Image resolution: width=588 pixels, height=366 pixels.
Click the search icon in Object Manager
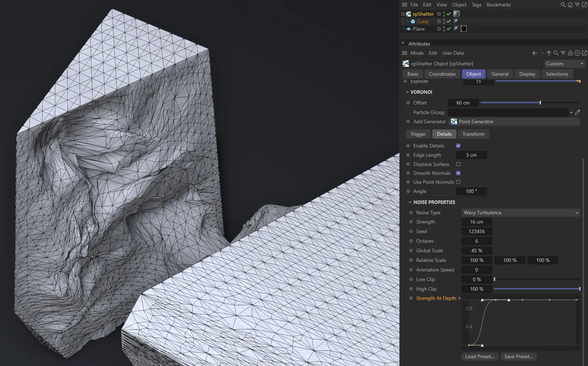pyautogui.click(x=563, y=5)
